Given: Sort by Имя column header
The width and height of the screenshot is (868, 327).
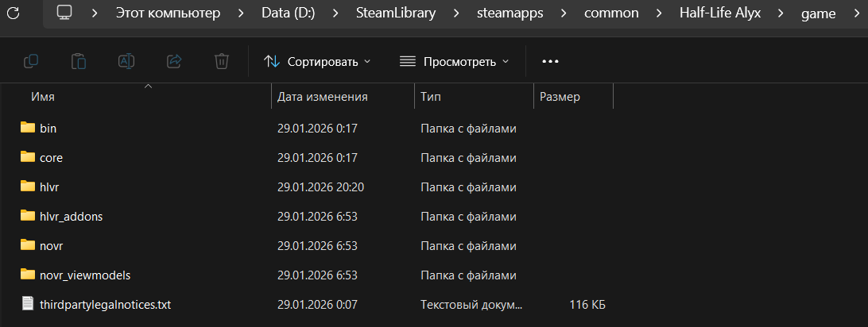Looking at the screenshot, I should [x=43, y=97].
